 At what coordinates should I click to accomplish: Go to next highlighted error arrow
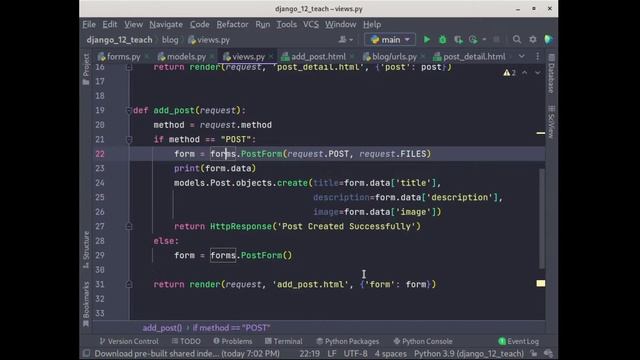[538, 73]
